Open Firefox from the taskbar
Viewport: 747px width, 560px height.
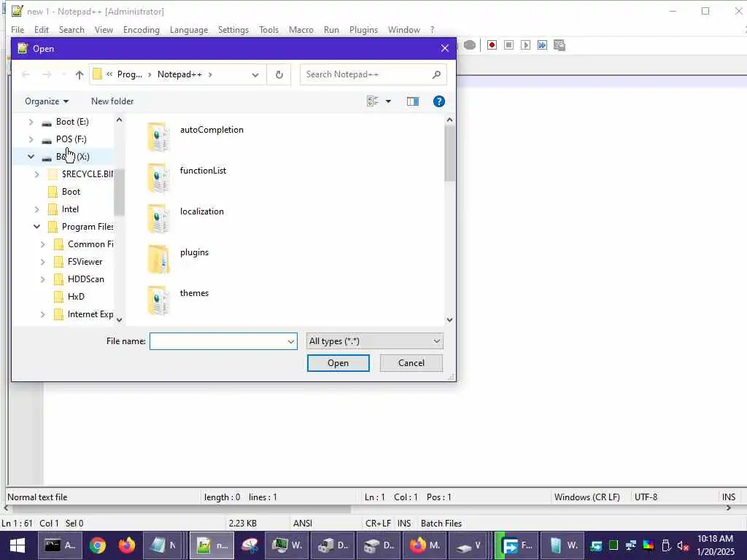(127, 545)
